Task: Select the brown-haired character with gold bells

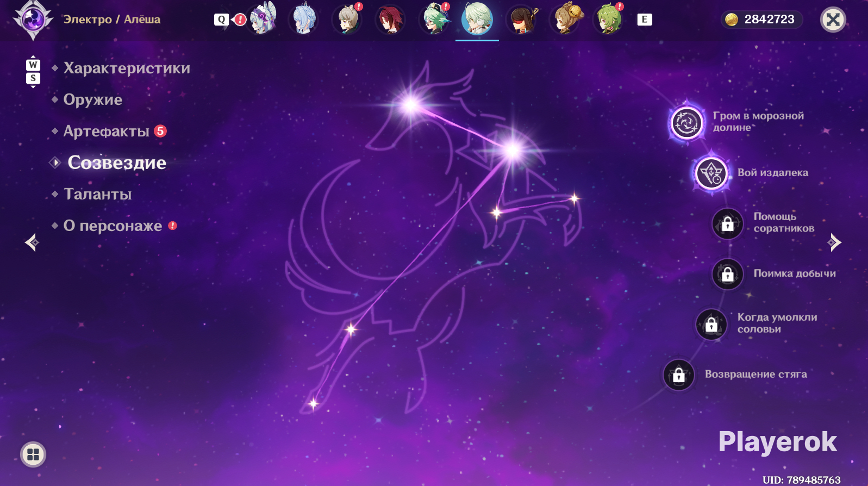Action: [565, 19]
